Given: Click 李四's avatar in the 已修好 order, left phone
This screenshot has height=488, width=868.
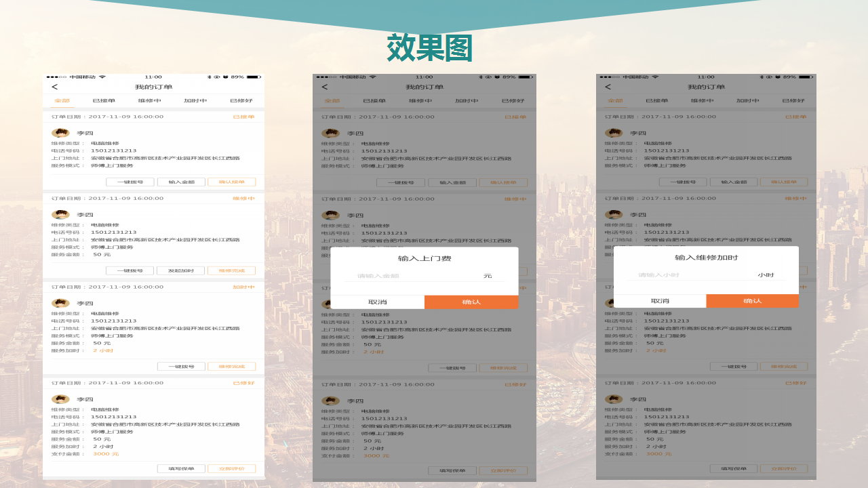Looking at the screenshot, I should (x=60, y=399).
